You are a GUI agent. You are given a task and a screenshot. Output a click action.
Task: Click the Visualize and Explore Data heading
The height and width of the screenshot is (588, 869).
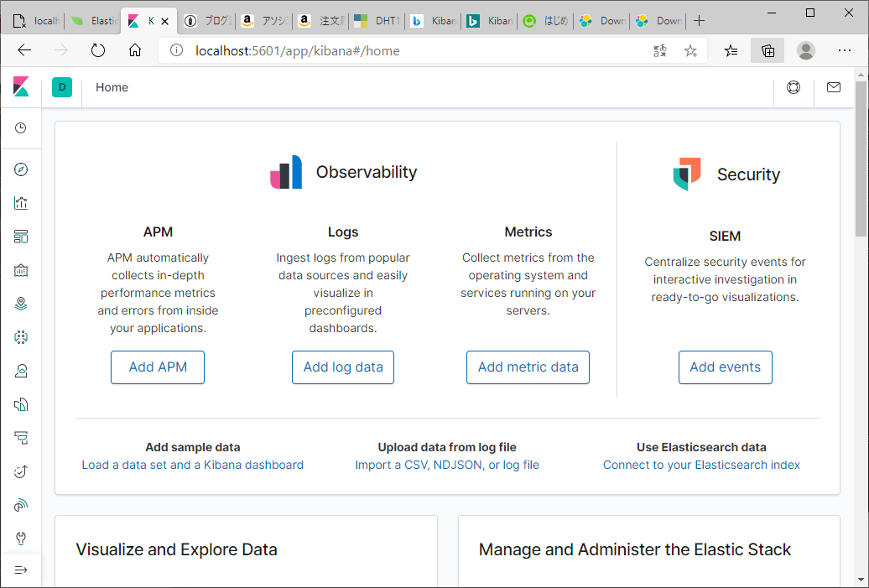pyautogui.click(x=176, y=549)
